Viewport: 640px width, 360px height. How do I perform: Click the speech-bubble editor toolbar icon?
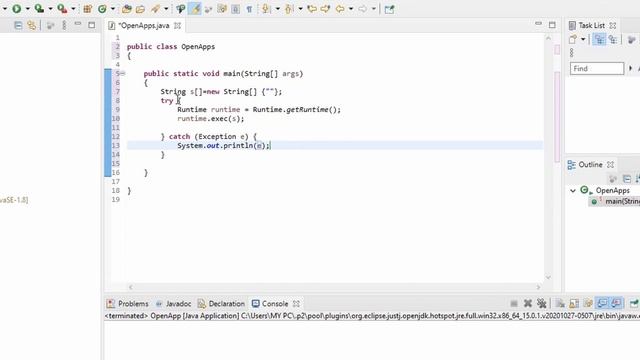tap(181, 9)
